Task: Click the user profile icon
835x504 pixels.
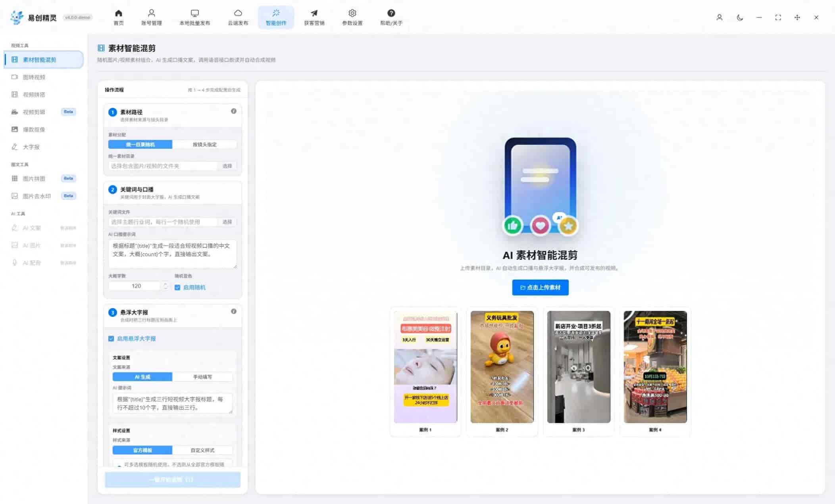Action: 719,17
